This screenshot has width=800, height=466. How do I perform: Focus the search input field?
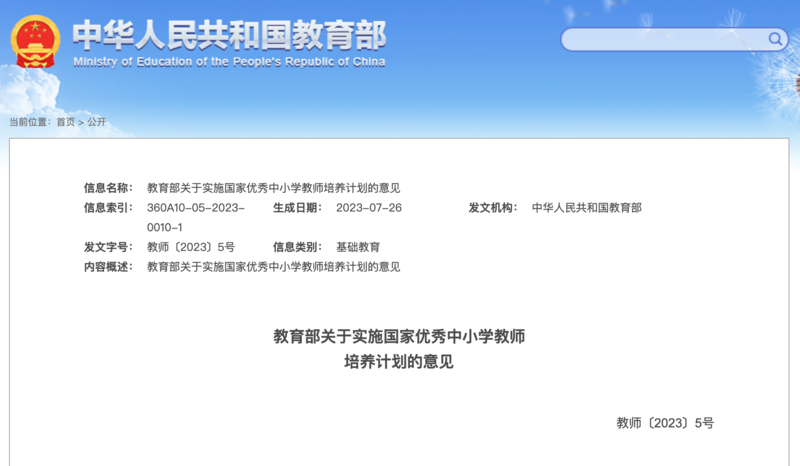(662, 40)
